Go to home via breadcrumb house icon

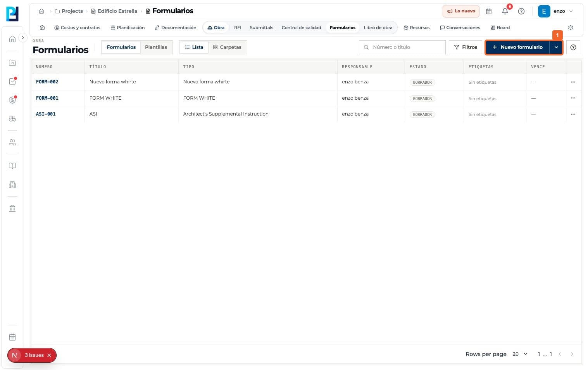click(x=41, y=11)
